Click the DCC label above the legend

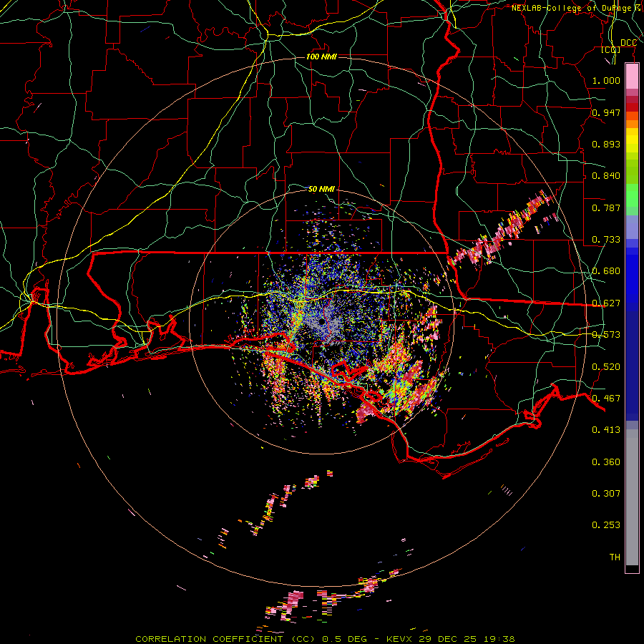tap(628, 43)
